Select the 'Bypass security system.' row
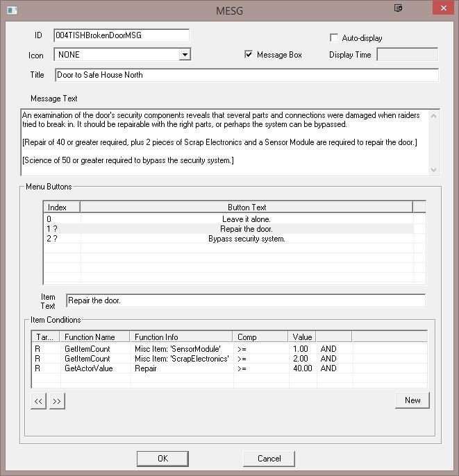This screenshot has height=476, width=459. tap(247, 239)
